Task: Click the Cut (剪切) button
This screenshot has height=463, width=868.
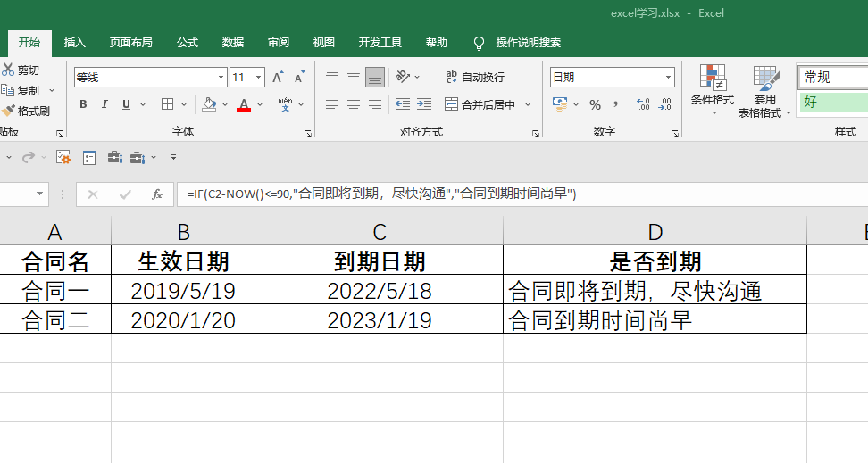Action: point(21,70)
